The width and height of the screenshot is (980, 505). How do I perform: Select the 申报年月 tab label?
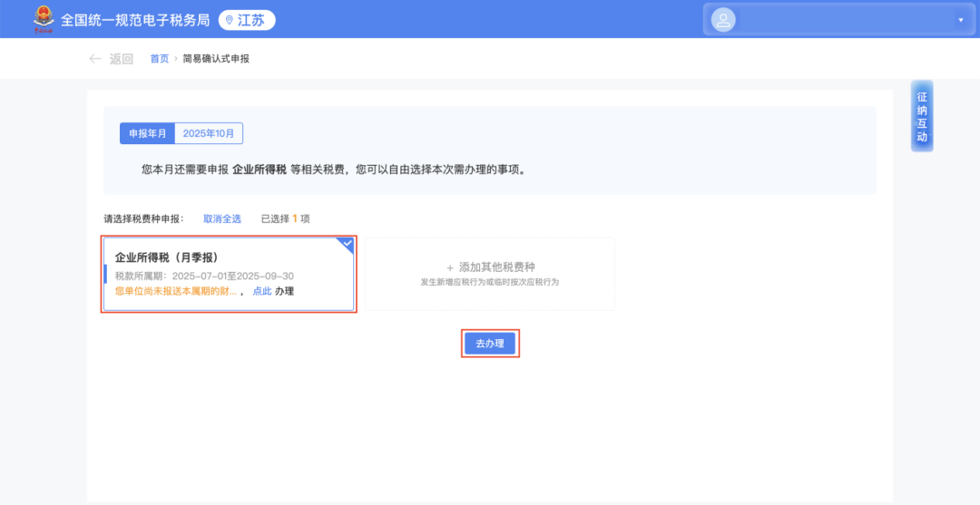[147, 133]
